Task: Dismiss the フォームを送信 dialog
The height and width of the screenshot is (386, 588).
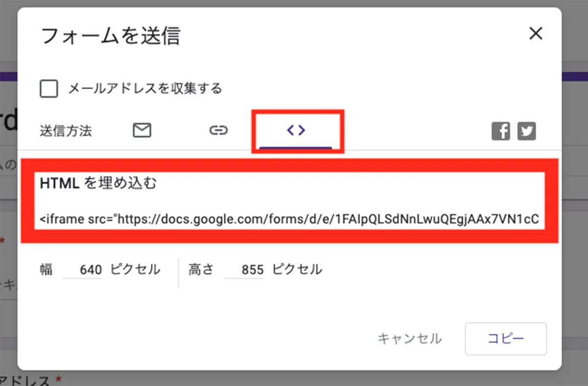Action: point(536,34)
